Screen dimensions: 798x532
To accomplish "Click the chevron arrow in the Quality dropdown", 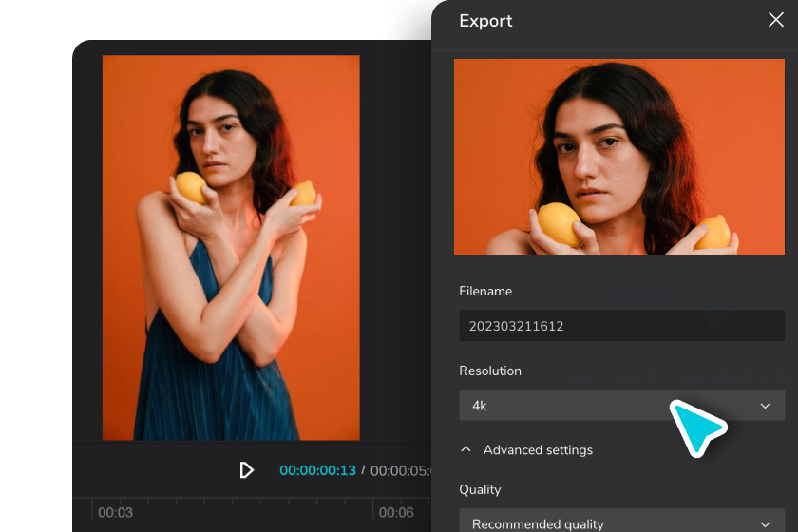I will click(x=766, y=523).
